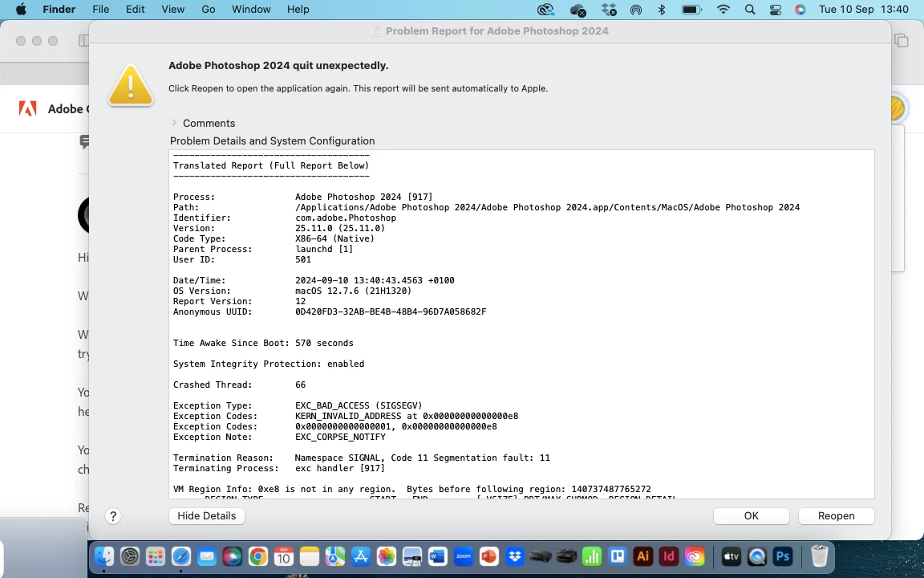Screen dimensions: 924x578
Task: Open Mail from the Dock
Action: [207, 556]
